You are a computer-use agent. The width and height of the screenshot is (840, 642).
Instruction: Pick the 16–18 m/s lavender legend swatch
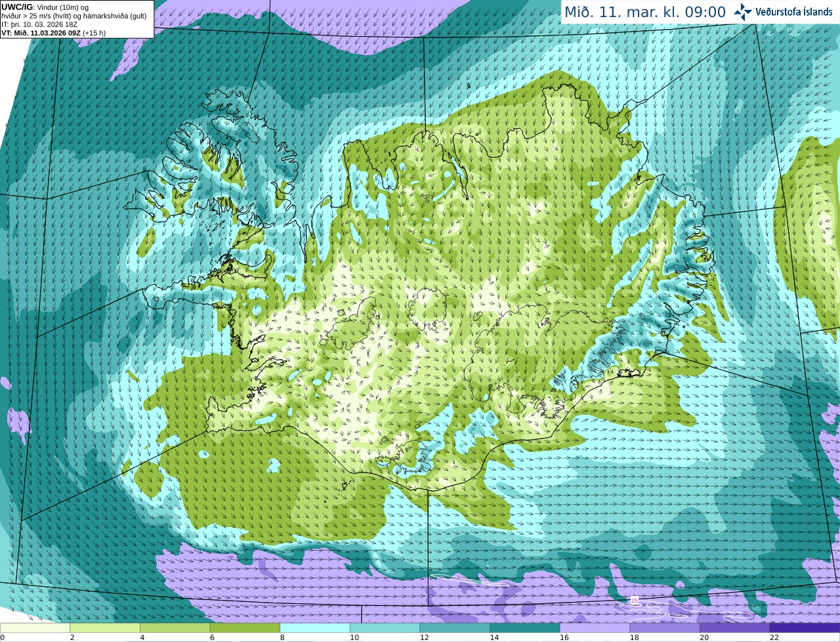(x=595, y=628)
